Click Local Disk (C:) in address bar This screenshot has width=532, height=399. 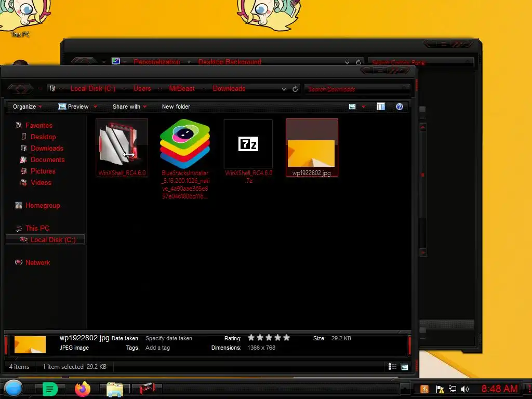tap(92, 88)
